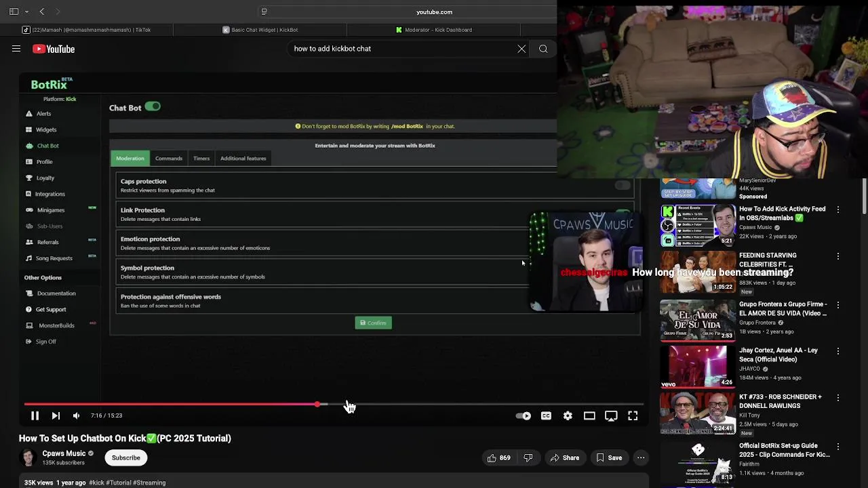Toggle closed captions CC button
This screenshot has width=868, height=488.
pos(546,415)
